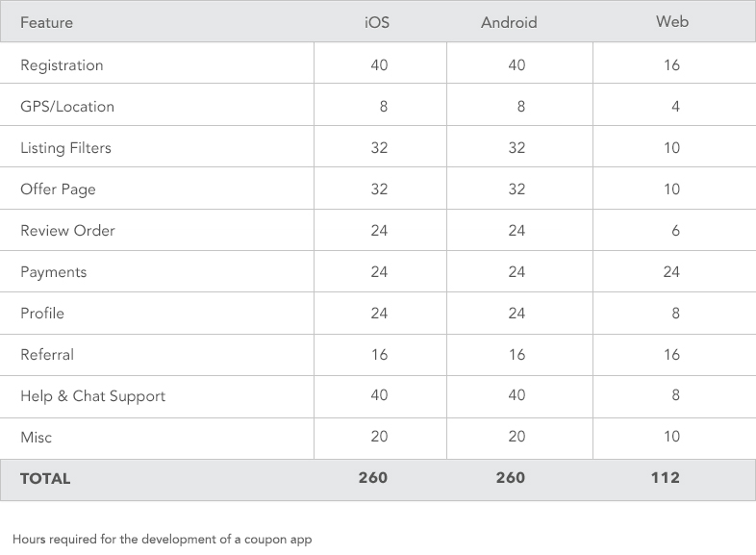Click the Help & Chat Support label
756x555 pixels.
pos(92,396)
